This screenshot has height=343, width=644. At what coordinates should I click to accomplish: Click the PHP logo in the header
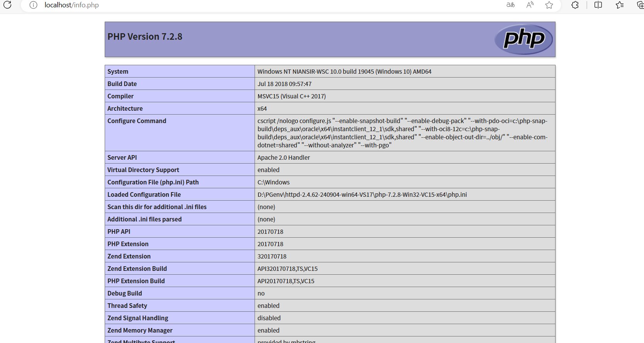[523, 39]
